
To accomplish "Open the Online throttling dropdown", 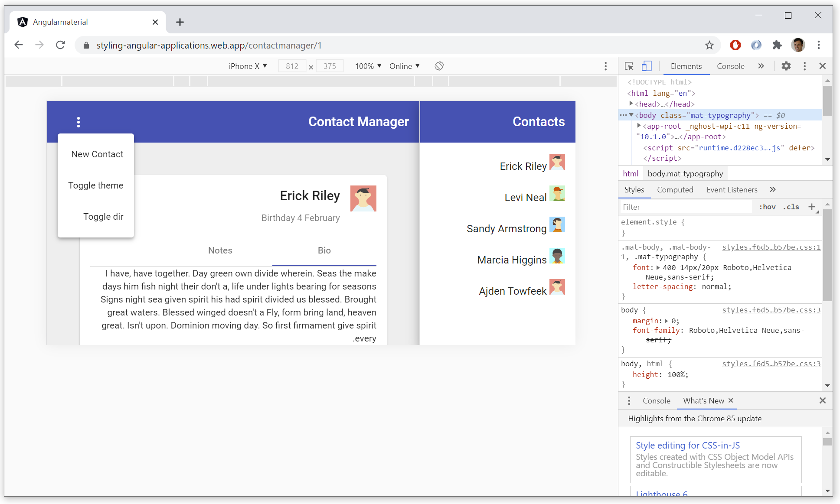I will 404,66.
